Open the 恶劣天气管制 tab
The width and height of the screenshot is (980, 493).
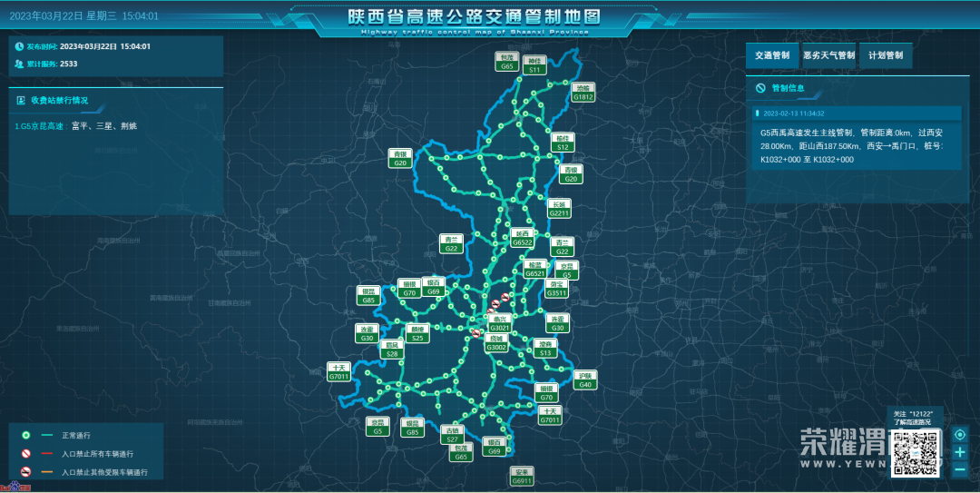click(x=828, y=55)
